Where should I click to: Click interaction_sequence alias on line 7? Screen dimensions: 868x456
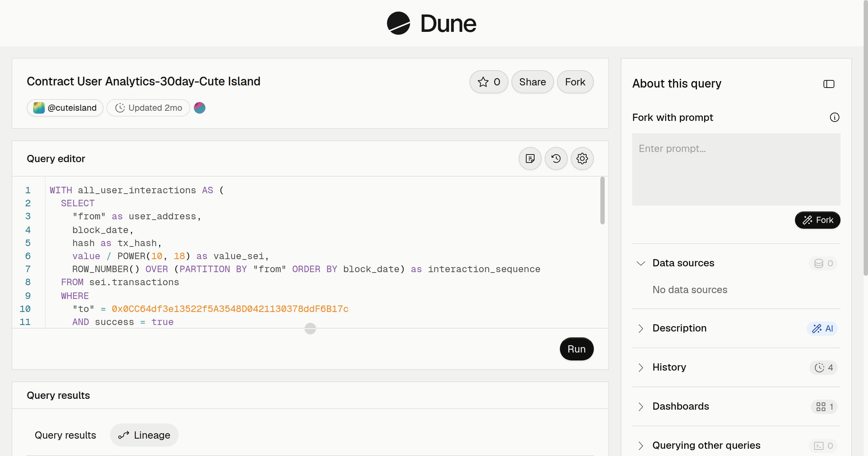pyautogui.click(x=484, y=269)
